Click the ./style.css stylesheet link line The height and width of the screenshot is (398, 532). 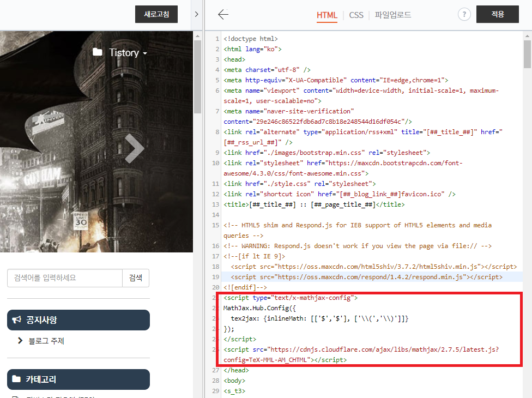click(300, 184)
